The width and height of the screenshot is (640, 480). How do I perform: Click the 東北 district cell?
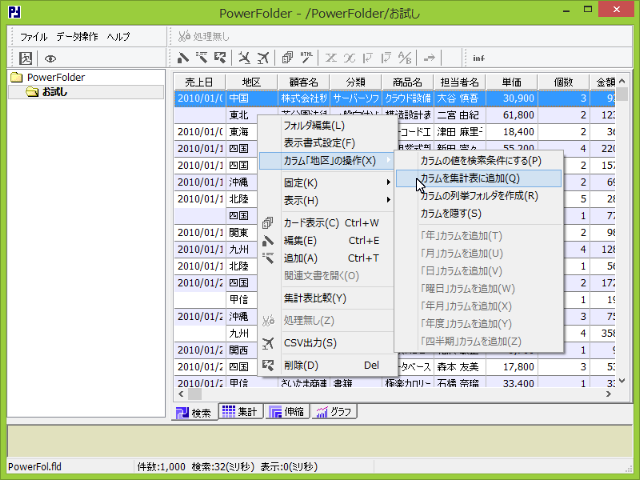point(242,115)
